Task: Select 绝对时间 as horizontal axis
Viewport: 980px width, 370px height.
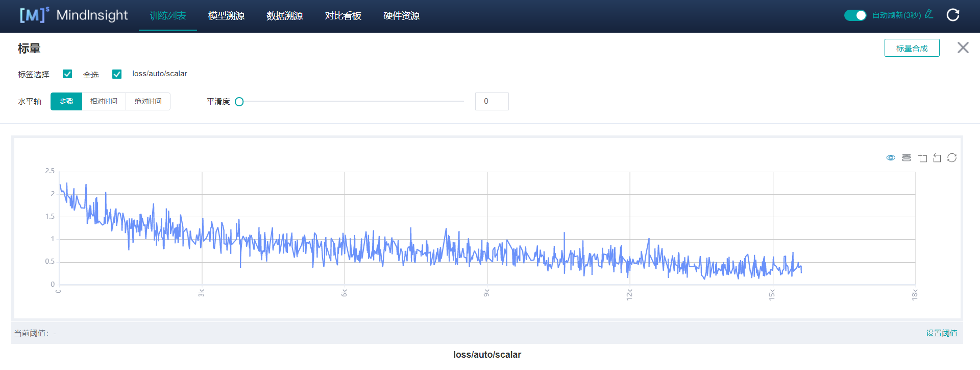Action: [148, 101]
